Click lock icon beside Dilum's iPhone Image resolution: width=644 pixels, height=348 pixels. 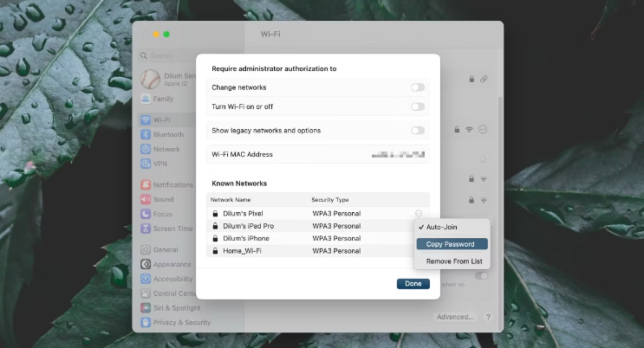click(x=215, y=238)
